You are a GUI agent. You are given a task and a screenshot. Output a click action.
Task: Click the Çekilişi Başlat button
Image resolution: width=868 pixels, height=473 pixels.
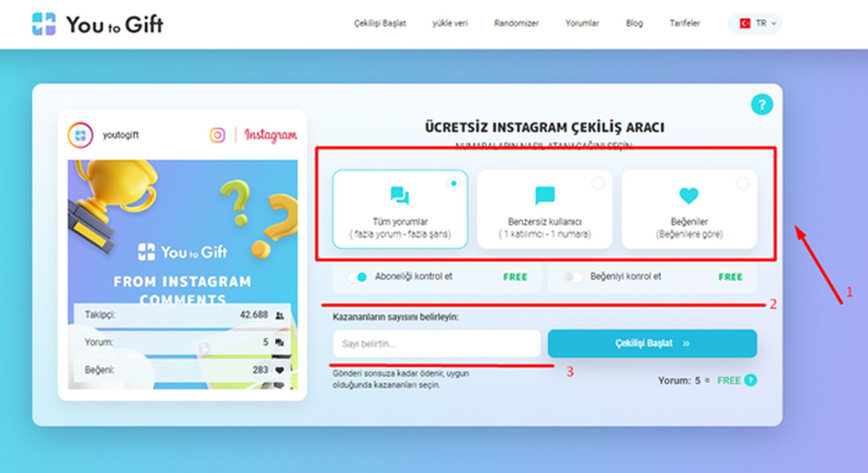pyautogui.click(x=652, y=343)
